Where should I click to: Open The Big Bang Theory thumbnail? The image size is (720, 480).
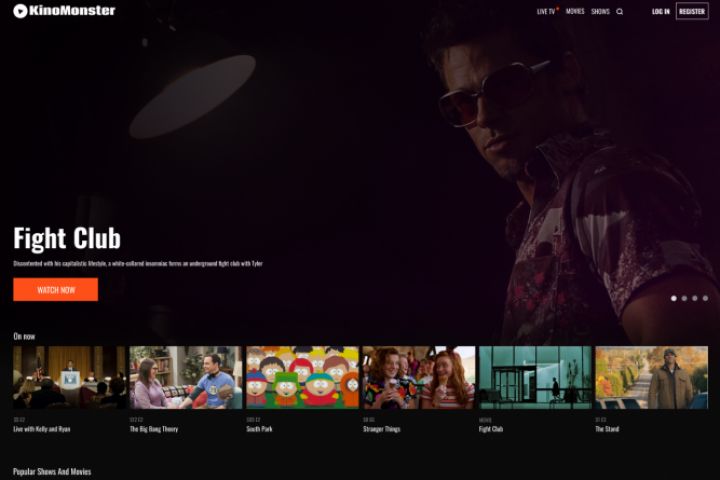point(186,378)
